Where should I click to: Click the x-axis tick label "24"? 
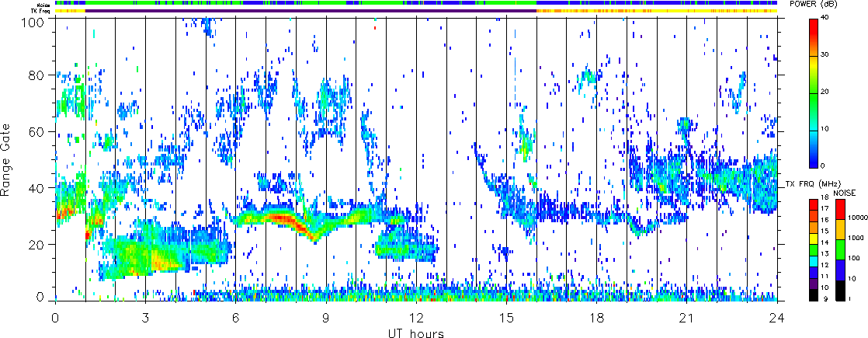coord(777,319)
